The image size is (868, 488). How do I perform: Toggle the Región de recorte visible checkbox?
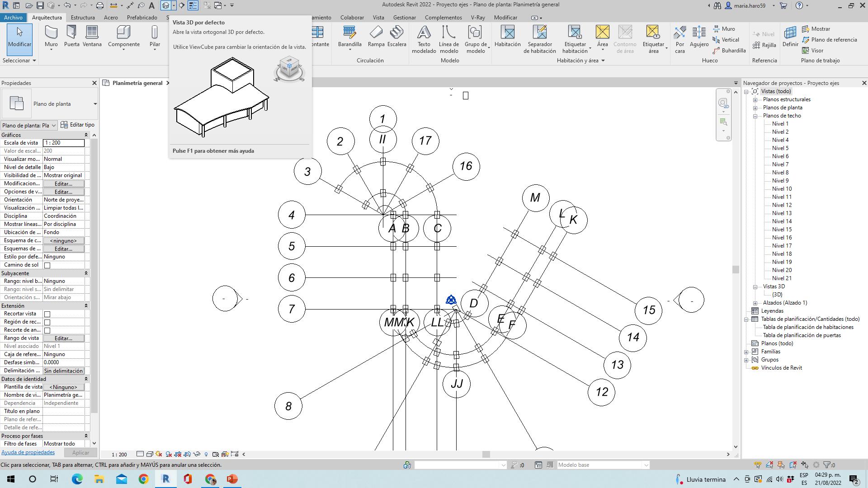[x=47, y=322]
